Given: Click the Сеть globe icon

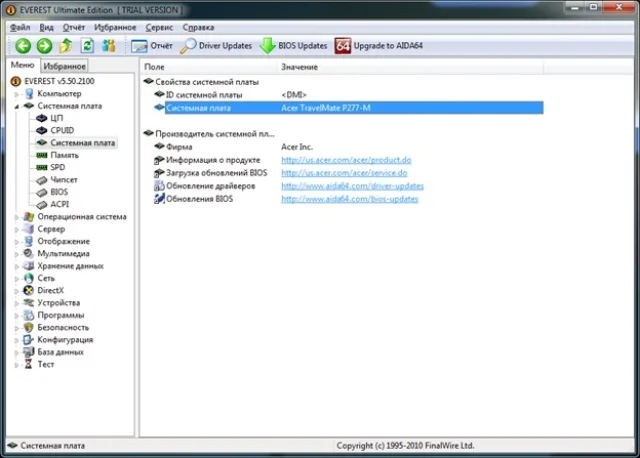Looking at the screenshot, I should 29,278.
